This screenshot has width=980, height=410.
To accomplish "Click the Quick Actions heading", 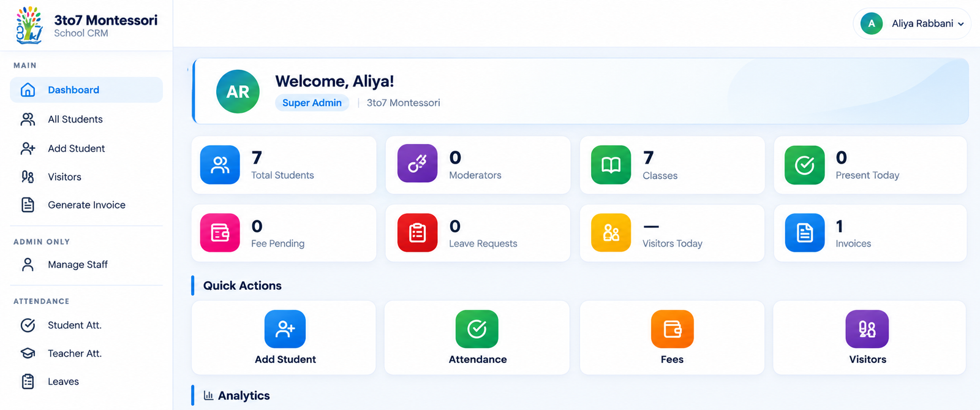I will click(x=243, y=286).
